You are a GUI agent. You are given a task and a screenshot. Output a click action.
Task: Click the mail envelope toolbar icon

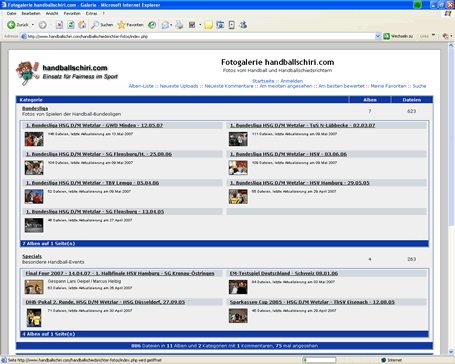[x=165, y=25]
